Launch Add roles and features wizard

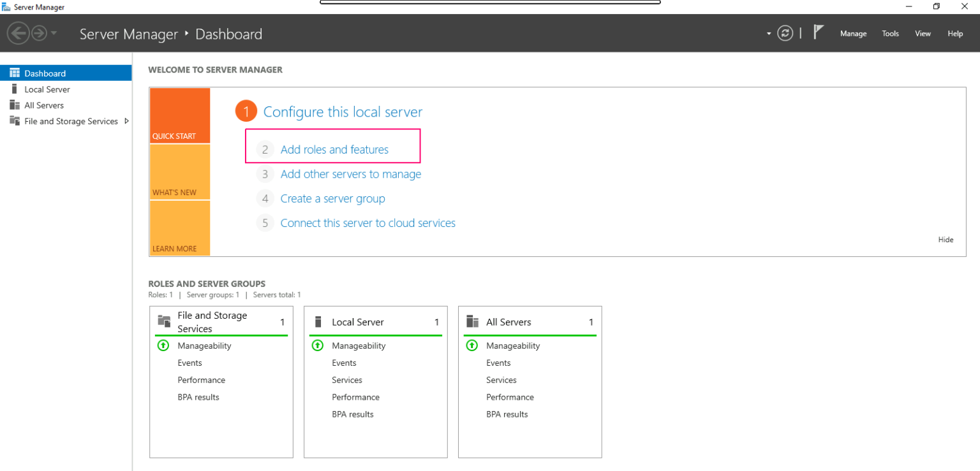point(334,149)
